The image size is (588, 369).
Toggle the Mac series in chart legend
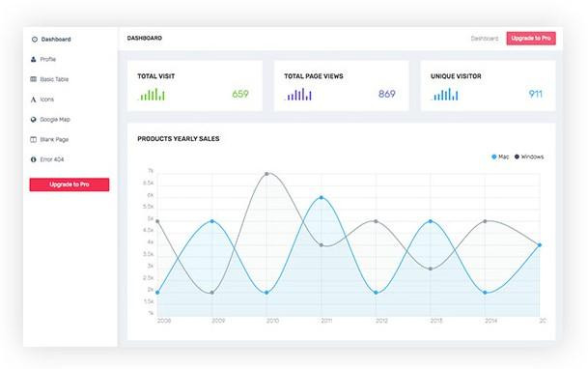coord(500,156)
